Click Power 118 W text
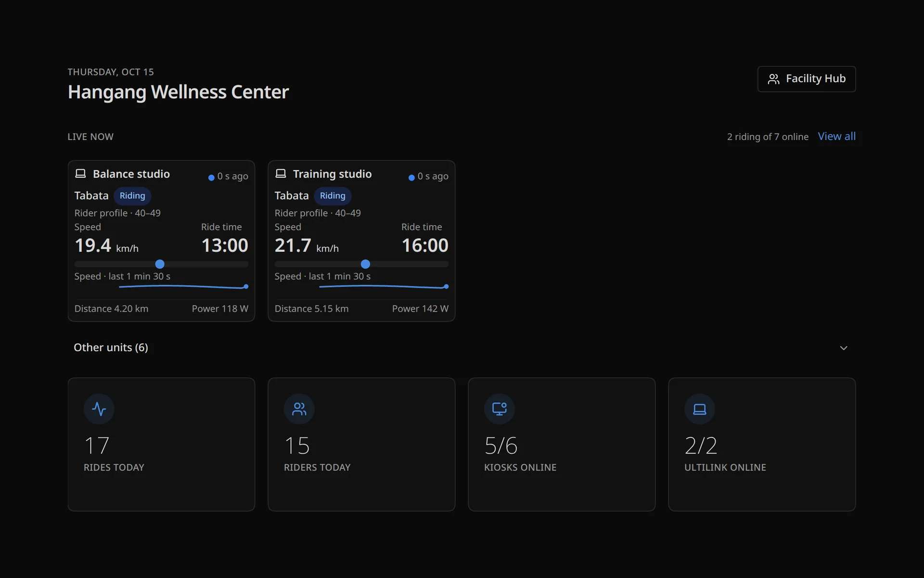This screenshot has height=578, width=924. point(220,309)
